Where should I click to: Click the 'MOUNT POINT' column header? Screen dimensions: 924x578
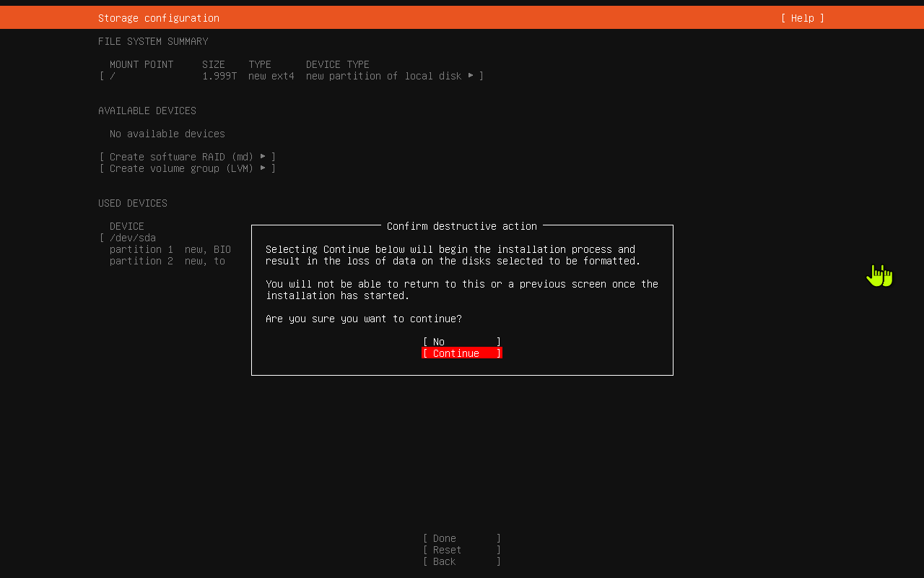(141, 64)
